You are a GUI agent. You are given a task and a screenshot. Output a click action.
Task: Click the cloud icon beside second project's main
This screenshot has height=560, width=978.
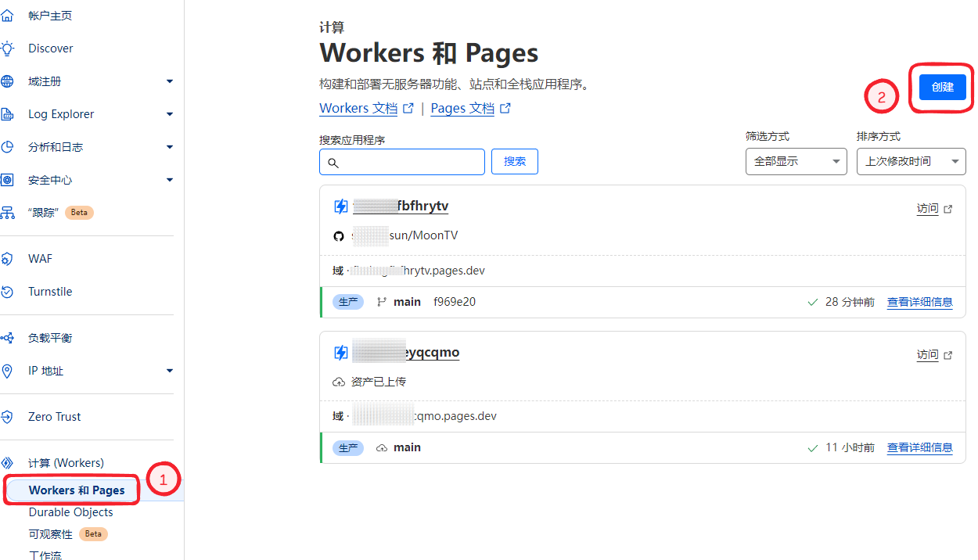[382, 448]
